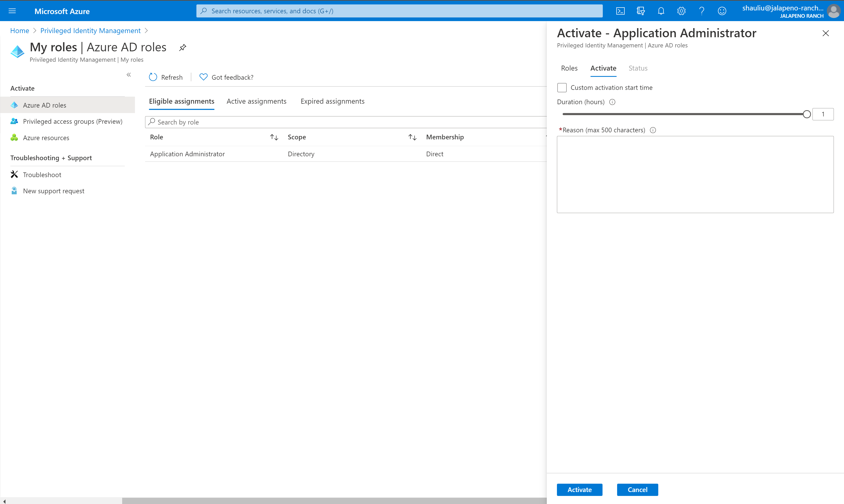Screen dimensions: 844x504
Task: Open Cloud Shell from the top bar
Action: [x=620, y=11]
